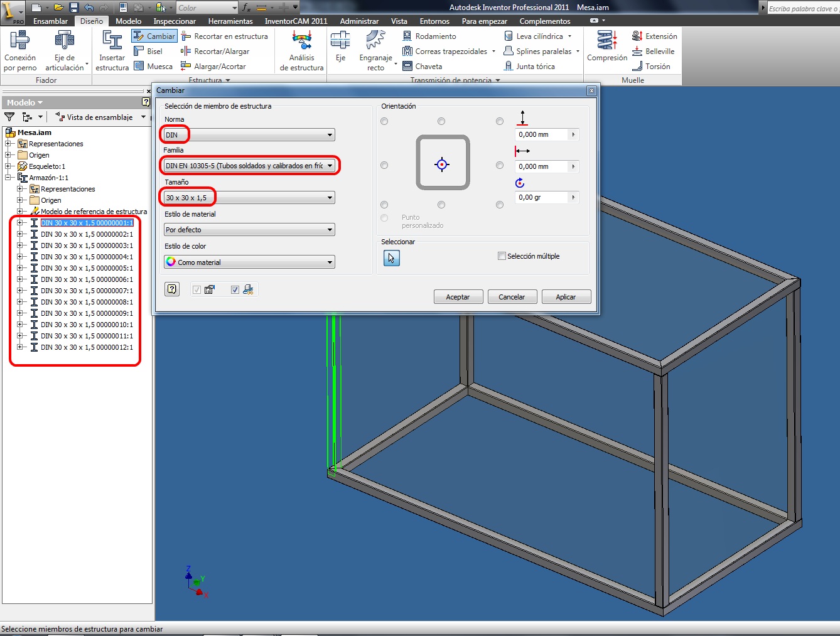Viewport: 840px width, 636px height.
Task: Collapse the Armazón-1:1 tree node
Action: pos(8,178)
